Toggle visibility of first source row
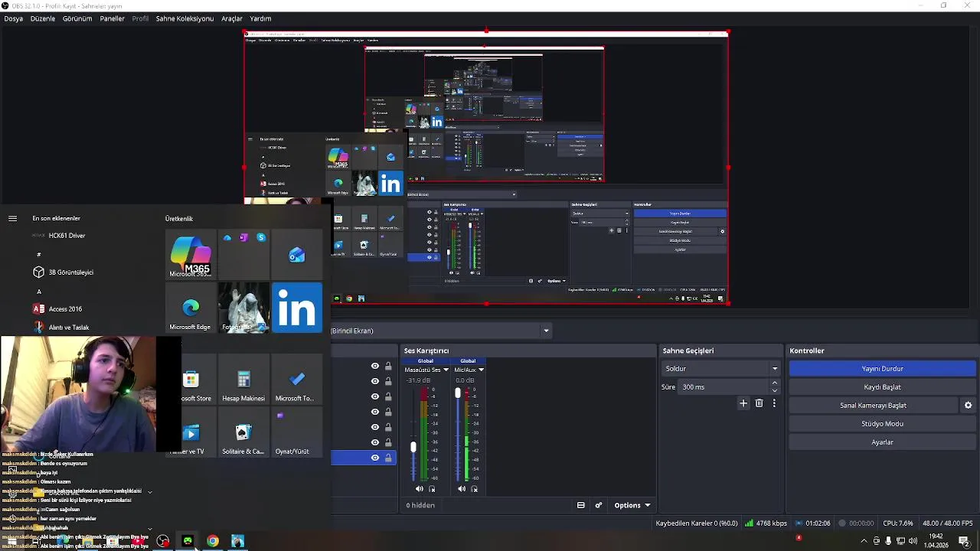Image resolution: width=980 pixels, height=551 pixels. [x=375, y=366]
